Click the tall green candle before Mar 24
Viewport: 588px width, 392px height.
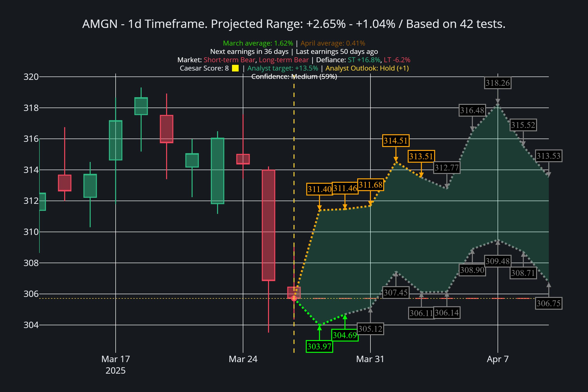[x=218, y=171]
